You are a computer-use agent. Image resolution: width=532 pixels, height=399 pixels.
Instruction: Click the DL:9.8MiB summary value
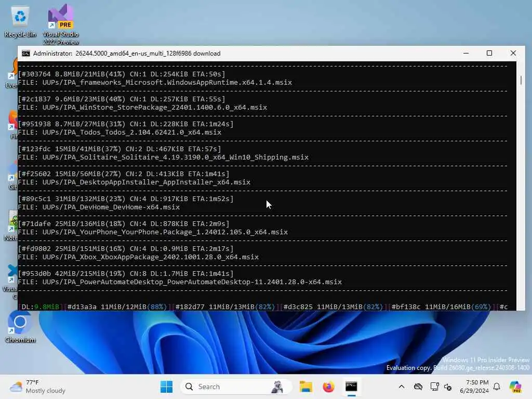[41, 307]
